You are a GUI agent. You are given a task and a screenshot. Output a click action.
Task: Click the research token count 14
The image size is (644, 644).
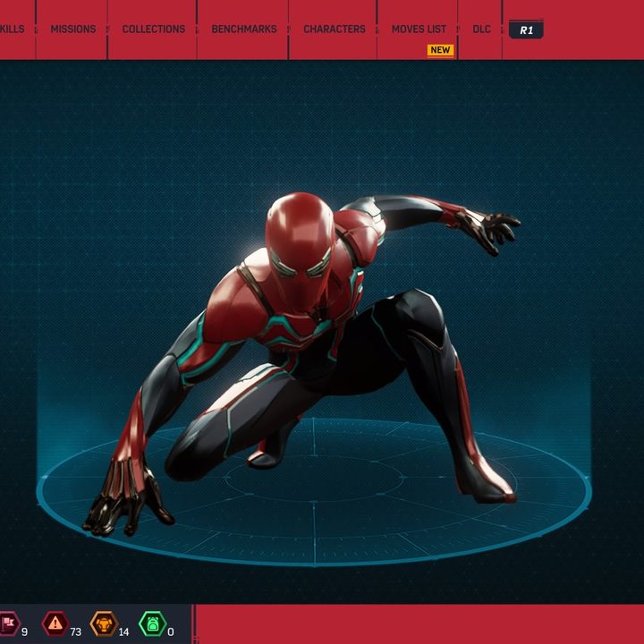tap(123, 631)
